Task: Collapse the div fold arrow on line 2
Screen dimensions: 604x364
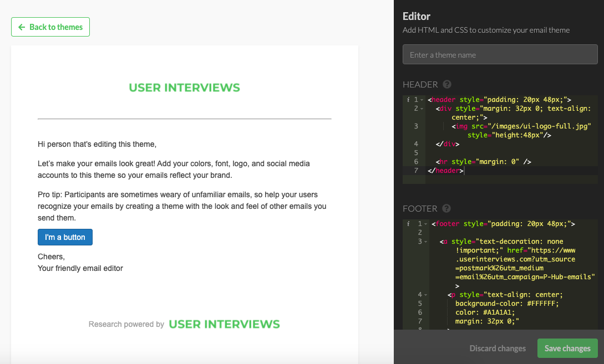Action: point(421,109)
